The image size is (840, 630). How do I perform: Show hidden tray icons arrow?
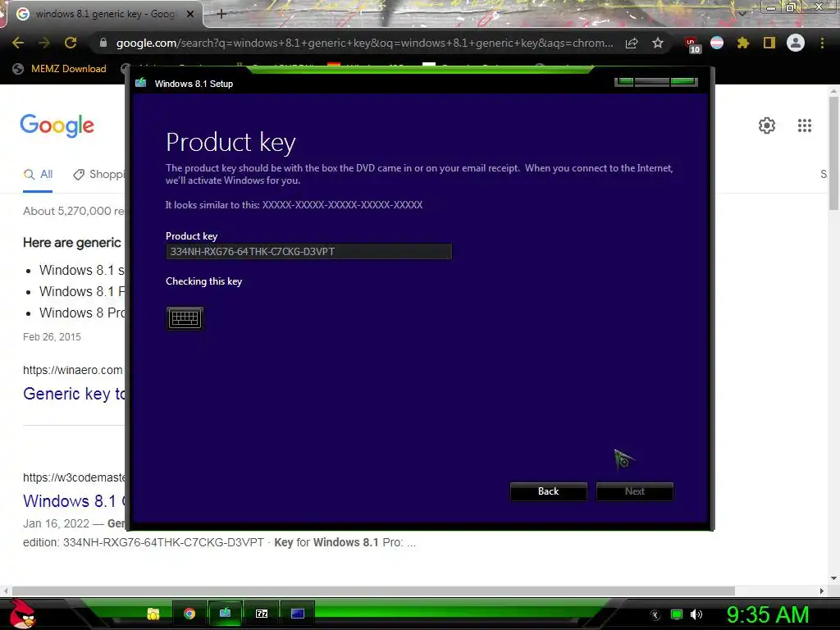click(x=655, y=615)
